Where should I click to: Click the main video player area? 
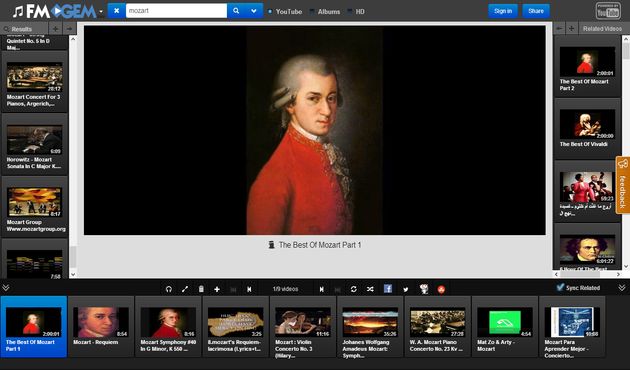pos(315,130)
